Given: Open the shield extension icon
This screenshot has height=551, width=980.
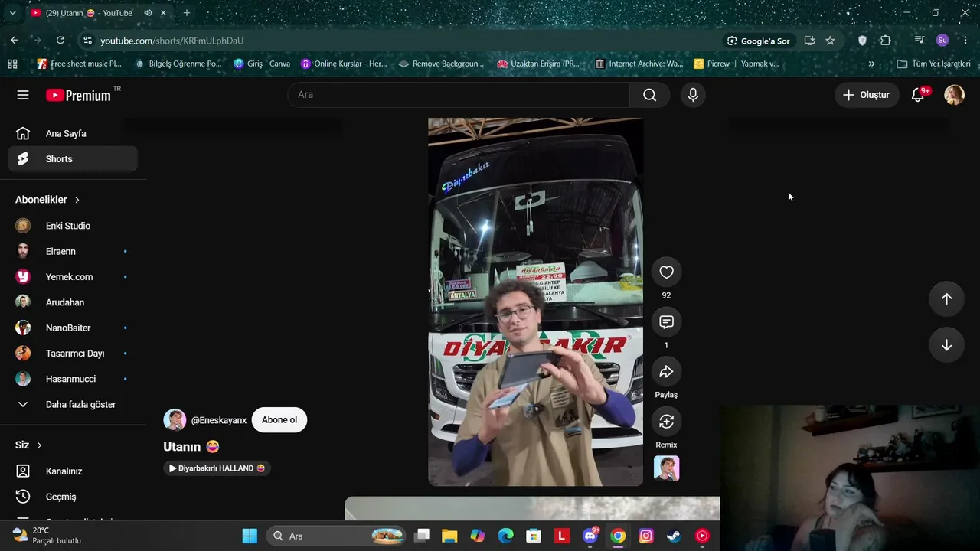Looking at the screenshot, I should click(x=862, y=41).
